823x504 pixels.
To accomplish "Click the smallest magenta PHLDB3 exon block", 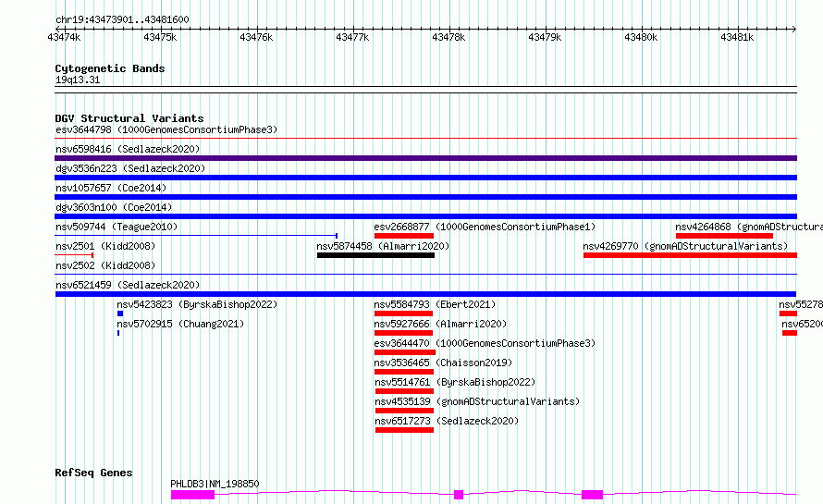I will click(x=459, y=495).
